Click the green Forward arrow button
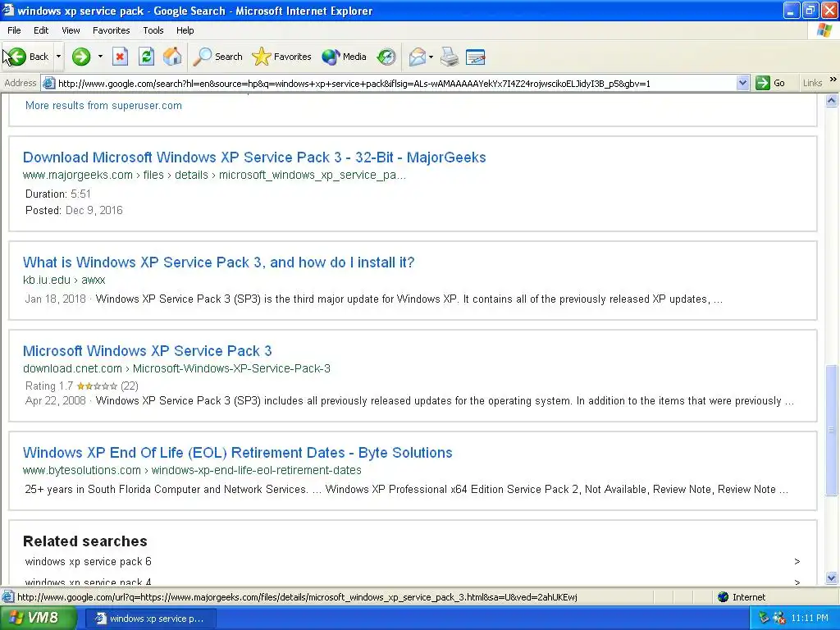This screenshot has height=630, width=840. [x=81, y=57]
